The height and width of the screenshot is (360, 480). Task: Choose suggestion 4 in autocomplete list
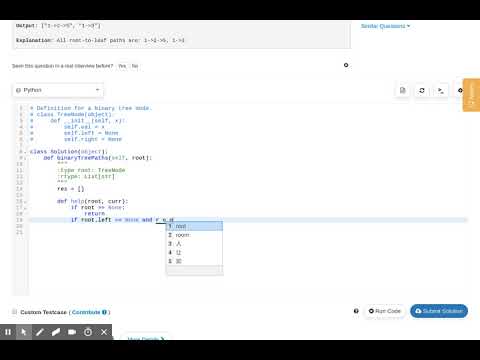[x=194, y=252]
